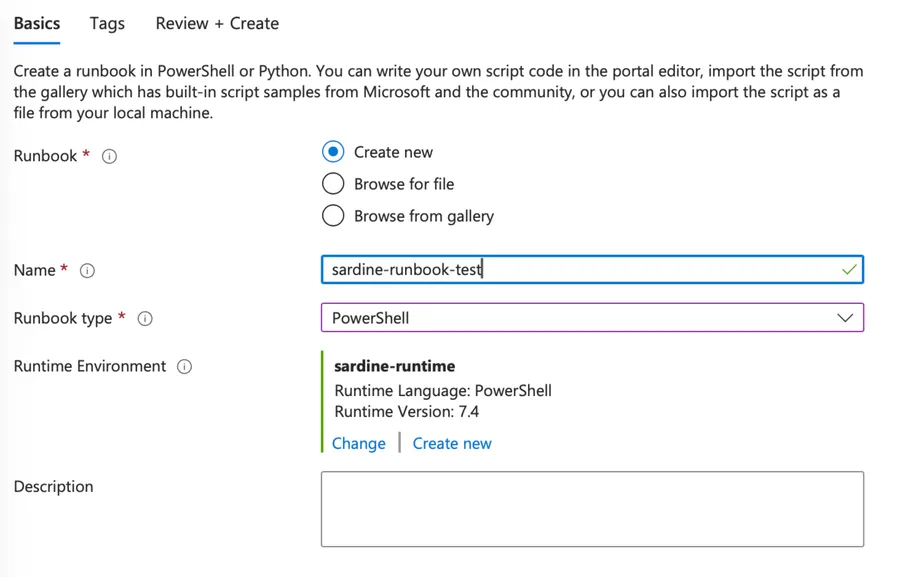The image size is (900, 577).
Task: Click Change link under runtime environment
Action: pos(358,443)
